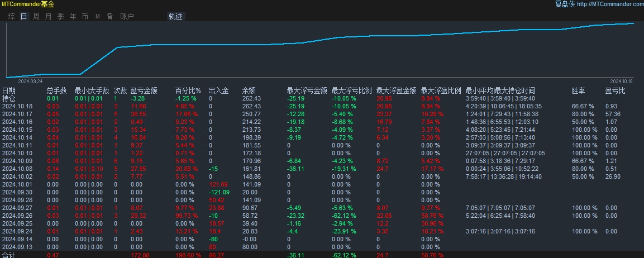Click the 66.67 % win rate for 2024.10.18
Screen dimensions: 644x258
583,107
